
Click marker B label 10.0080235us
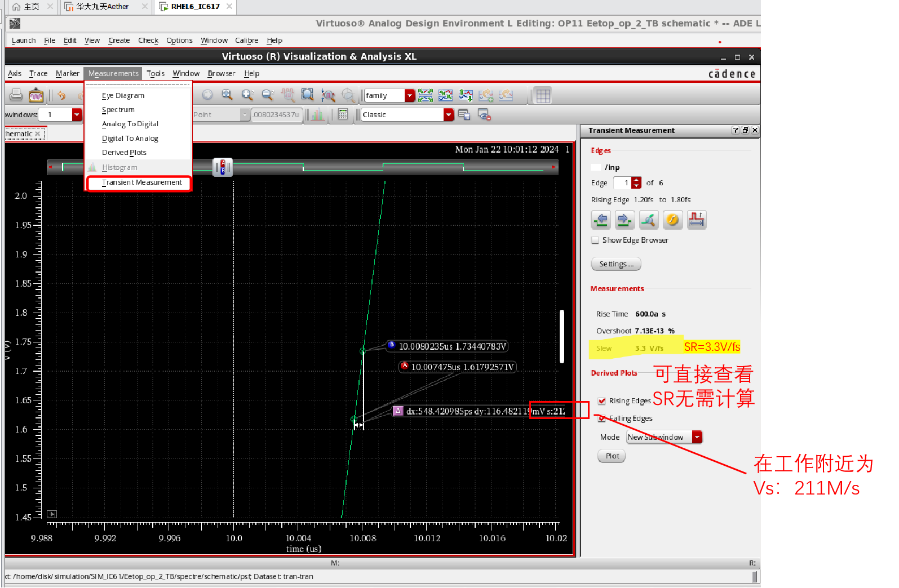coord(448,346)
